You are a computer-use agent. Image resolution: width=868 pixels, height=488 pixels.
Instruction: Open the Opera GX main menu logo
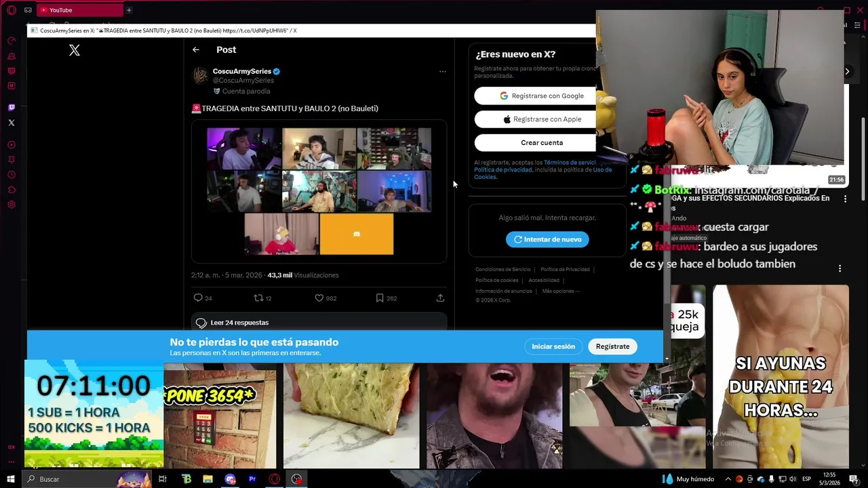[11, 10]
